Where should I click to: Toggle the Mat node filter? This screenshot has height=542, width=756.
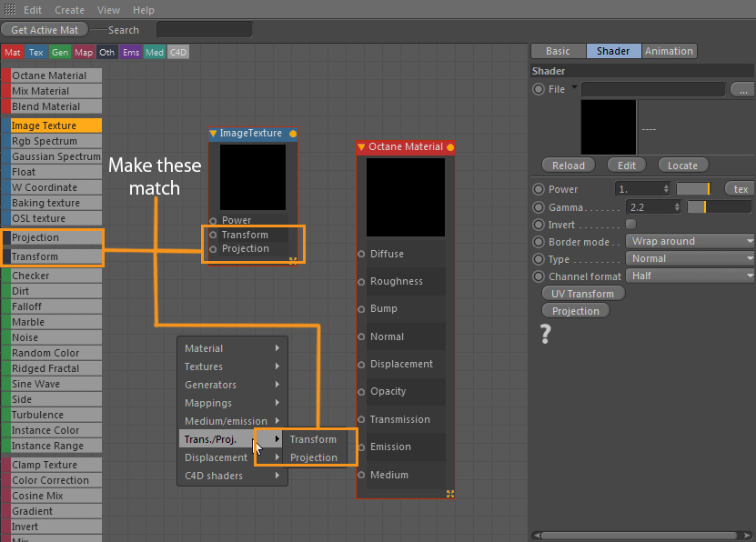click(x=13, y=52)
